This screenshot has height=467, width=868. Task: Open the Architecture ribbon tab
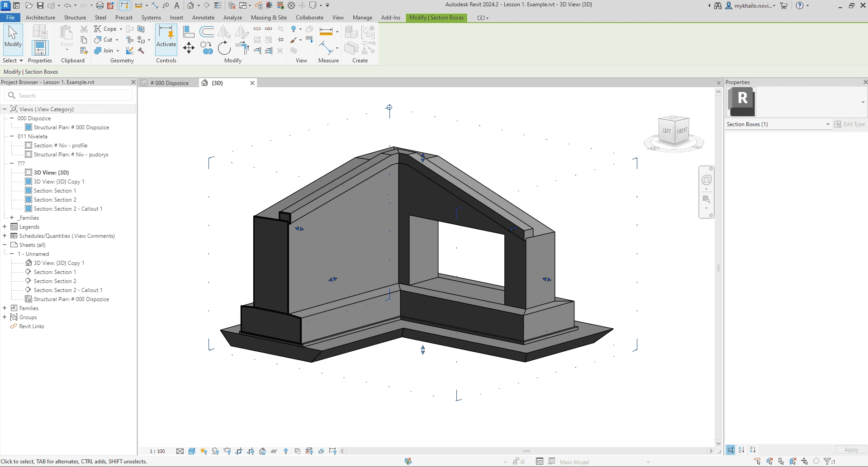click(x=40, y=18)
